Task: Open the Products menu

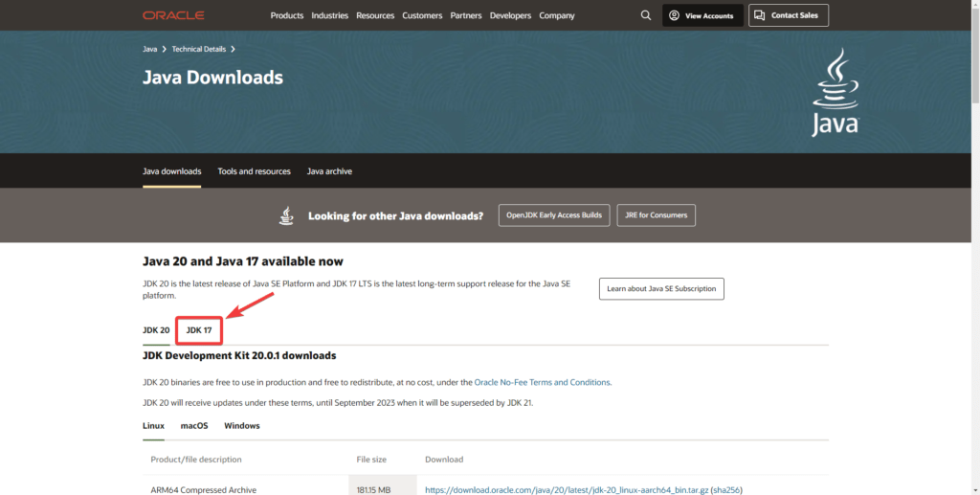Action: click(x=287, y=15)
